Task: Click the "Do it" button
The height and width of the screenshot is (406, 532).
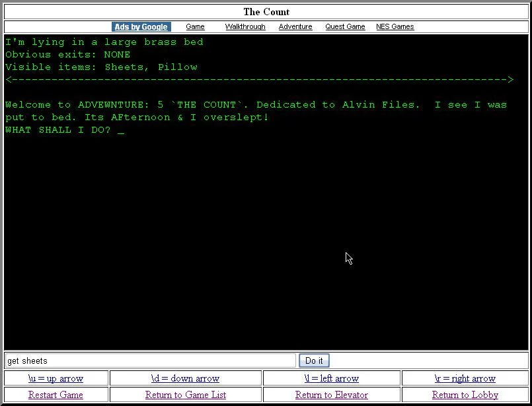Action: (314, 360)
